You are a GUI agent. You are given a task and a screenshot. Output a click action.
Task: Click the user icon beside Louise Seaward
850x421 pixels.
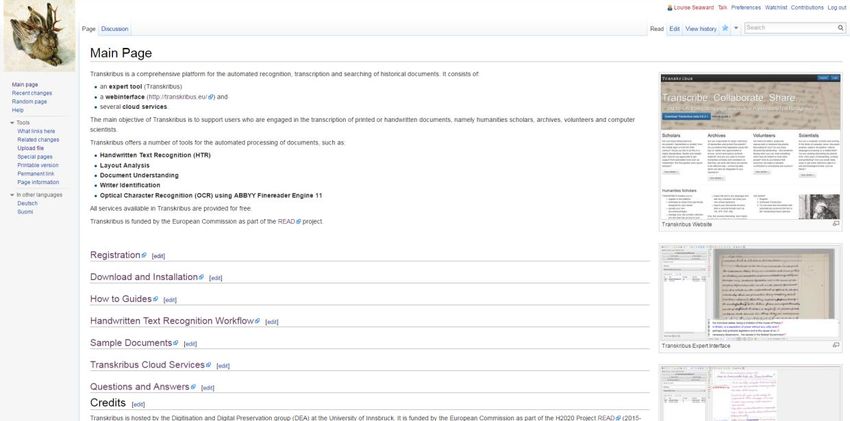tap(669, 8)
